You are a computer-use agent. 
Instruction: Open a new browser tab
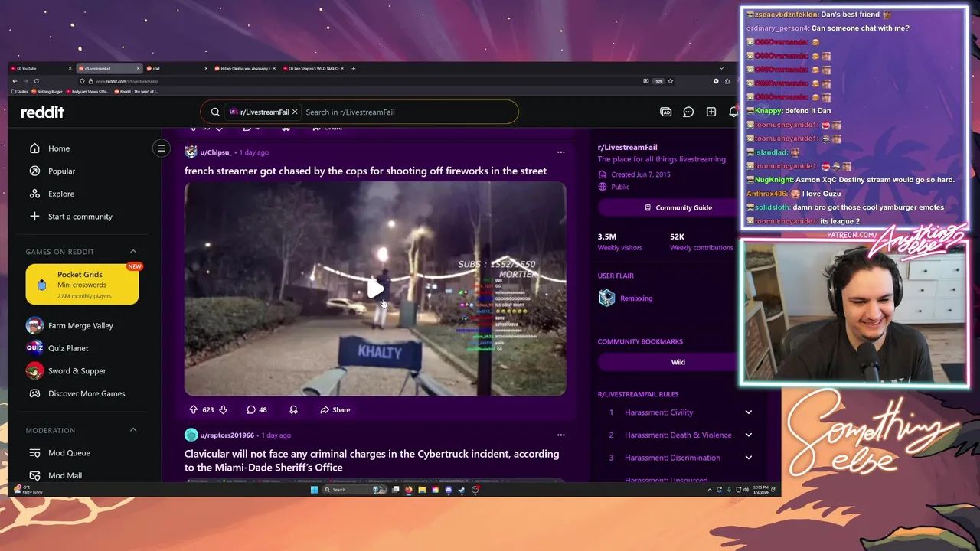click(354, 68)
